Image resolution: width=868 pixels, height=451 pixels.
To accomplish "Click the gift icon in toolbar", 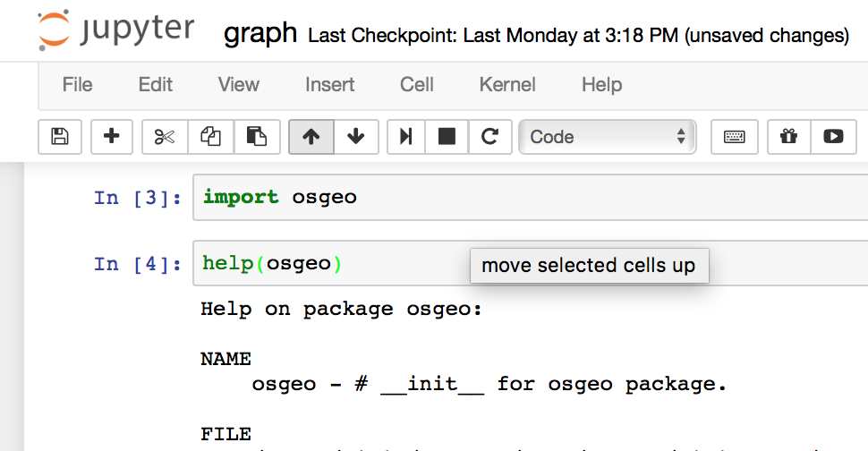I will (787, 137).
